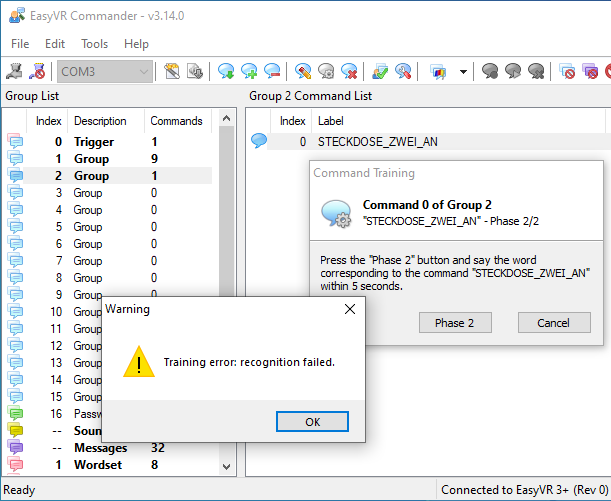This screenshot has height=501, width=611.
Task: Expand the small arrow beside the sound table icon
Action: (x=463, y=71)
